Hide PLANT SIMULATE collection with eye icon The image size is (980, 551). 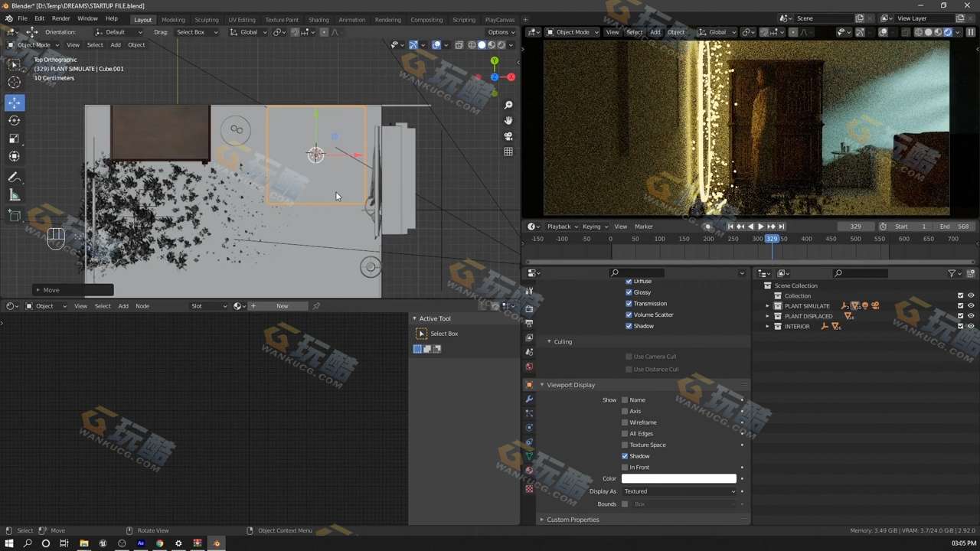(971, 305)
